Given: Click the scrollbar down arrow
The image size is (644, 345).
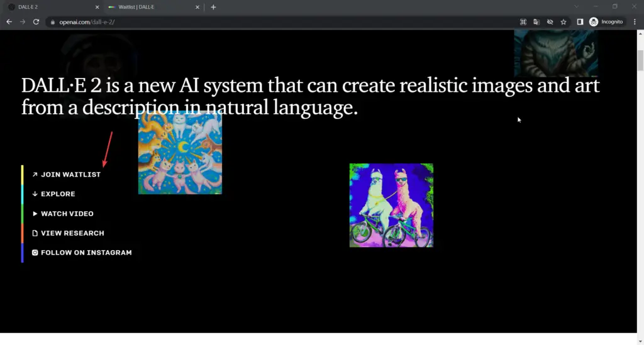Looking at the screenshot, I should pyautogui.click(x=640, y=341).
